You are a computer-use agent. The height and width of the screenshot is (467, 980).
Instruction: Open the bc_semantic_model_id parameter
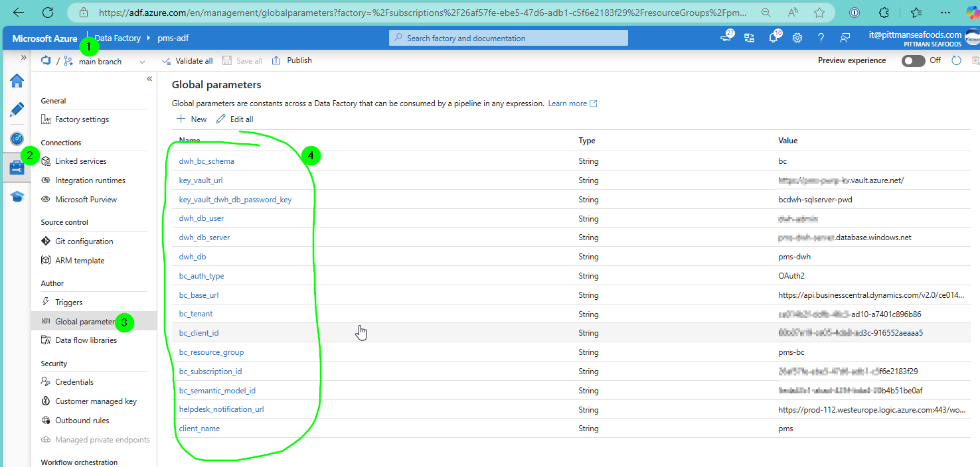point(217,391)
